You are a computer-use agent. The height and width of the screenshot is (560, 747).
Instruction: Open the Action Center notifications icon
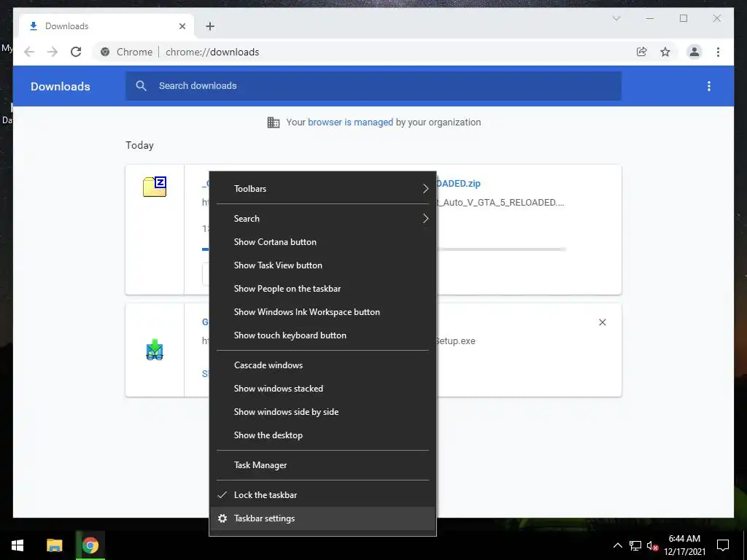point(723,545)
